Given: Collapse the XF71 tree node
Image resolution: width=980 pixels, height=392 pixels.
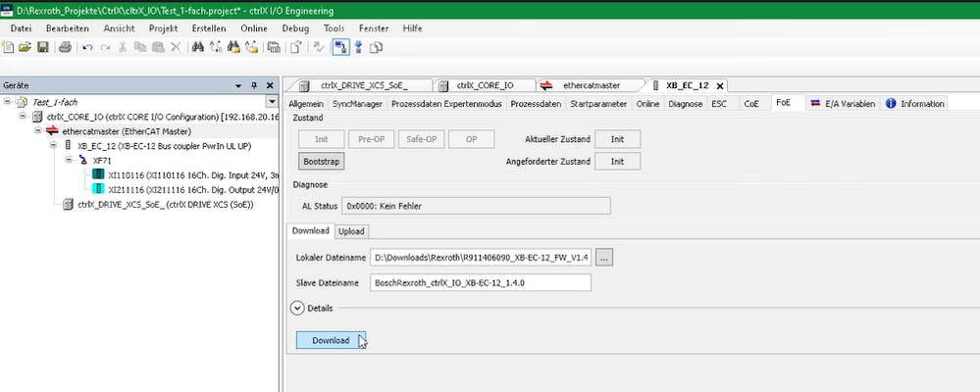Looking at the screenshot, I should point(68,159).
